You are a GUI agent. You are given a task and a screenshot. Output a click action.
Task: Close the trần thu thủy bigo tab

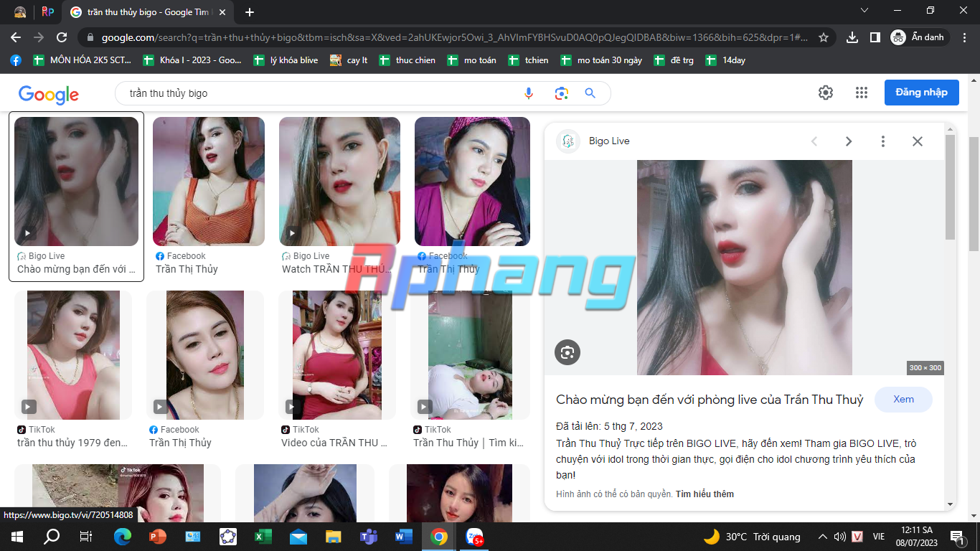pos(224,12)
